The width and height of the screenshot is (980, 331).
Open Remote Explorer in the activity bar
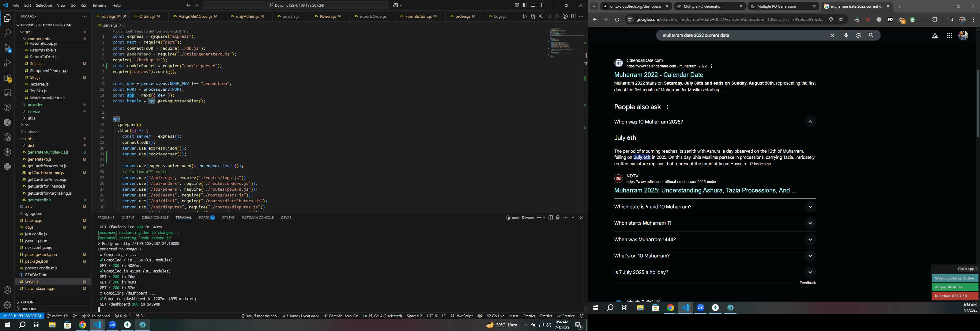(7, 93)
